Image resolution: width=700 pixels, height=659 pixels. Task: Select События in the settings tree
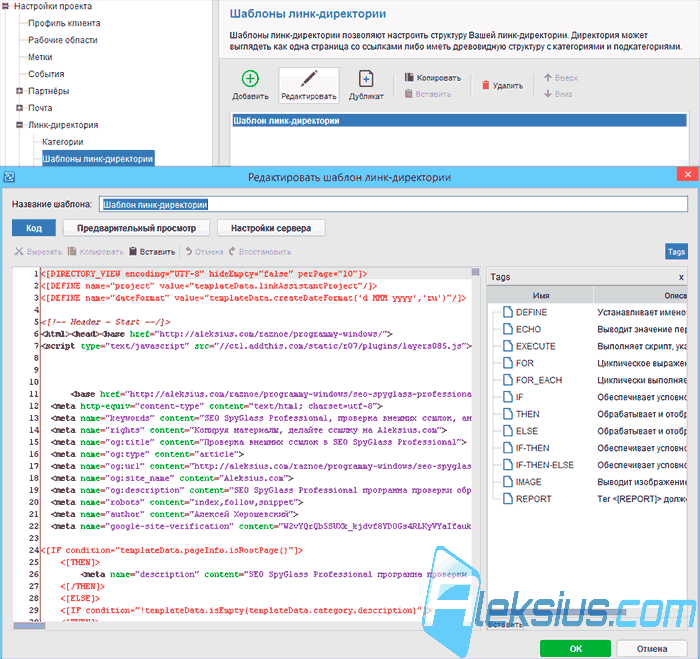click(x=46, y=74)
